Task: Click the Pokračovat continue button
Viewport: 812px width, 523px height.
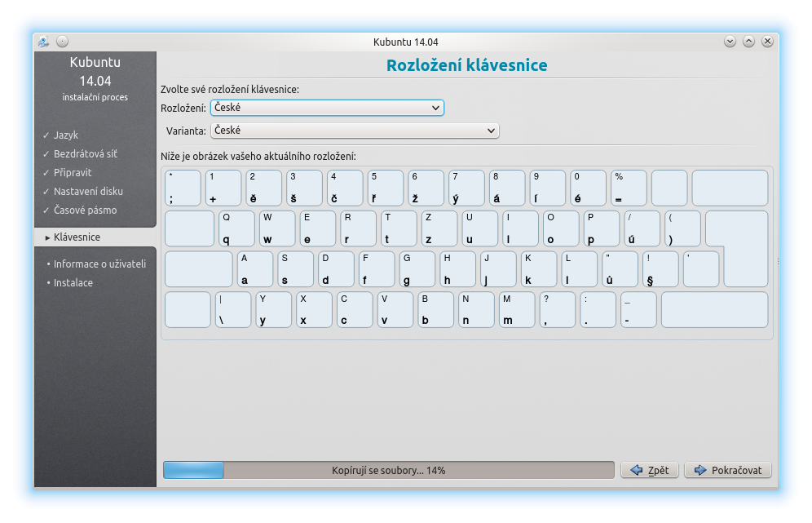Action: pos(727,470)
